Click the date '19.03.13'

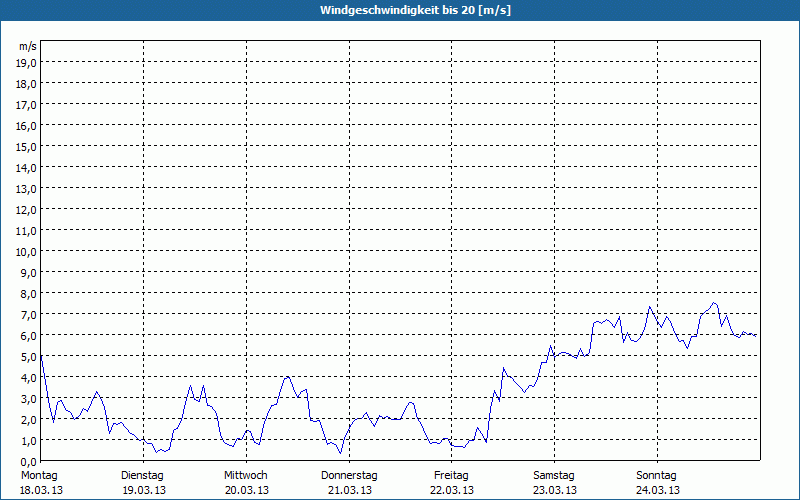(144, 490)
